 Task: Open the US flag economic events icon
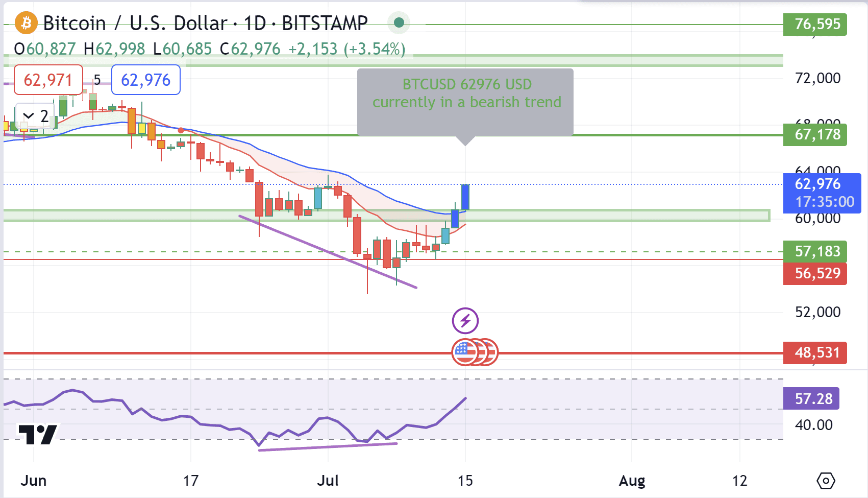[x=464, y=352]
